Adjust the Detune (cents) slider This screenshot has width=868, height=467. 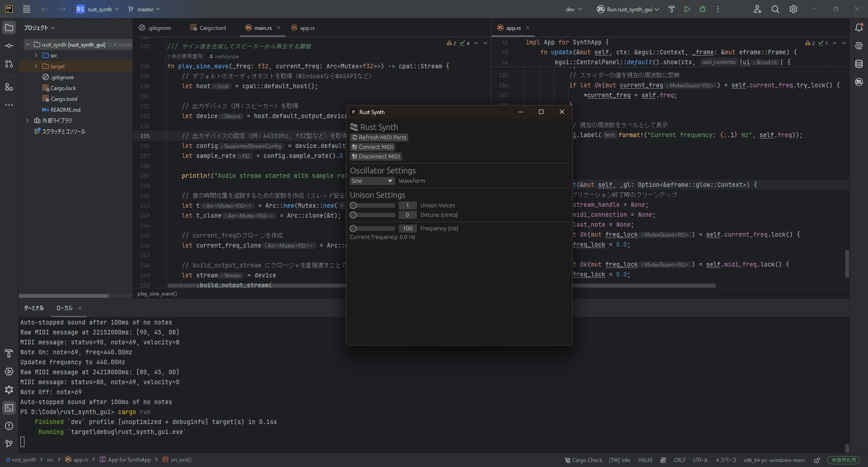[x=373, y=215]
